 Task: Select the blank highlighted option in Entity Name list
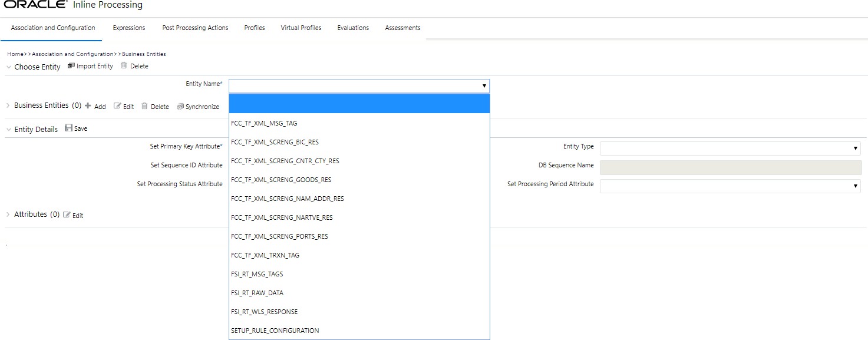tap(359, 104)
